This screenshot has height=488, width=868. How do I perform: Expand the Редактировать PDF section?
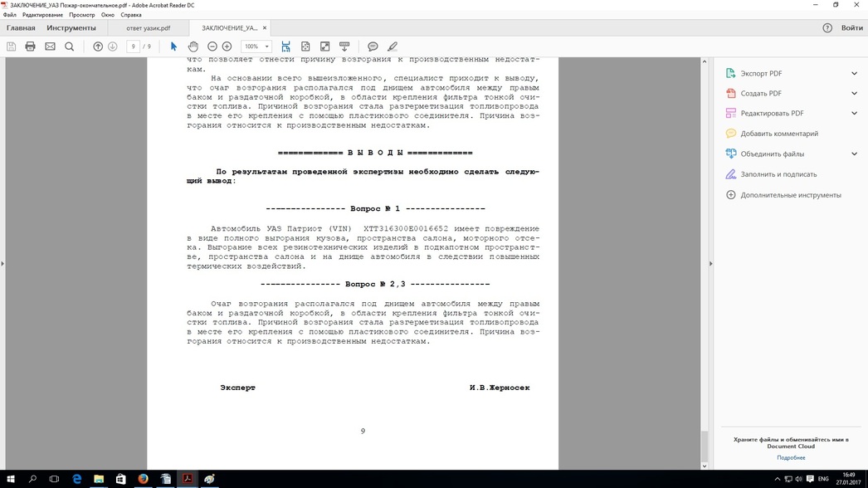pos(854,113)
